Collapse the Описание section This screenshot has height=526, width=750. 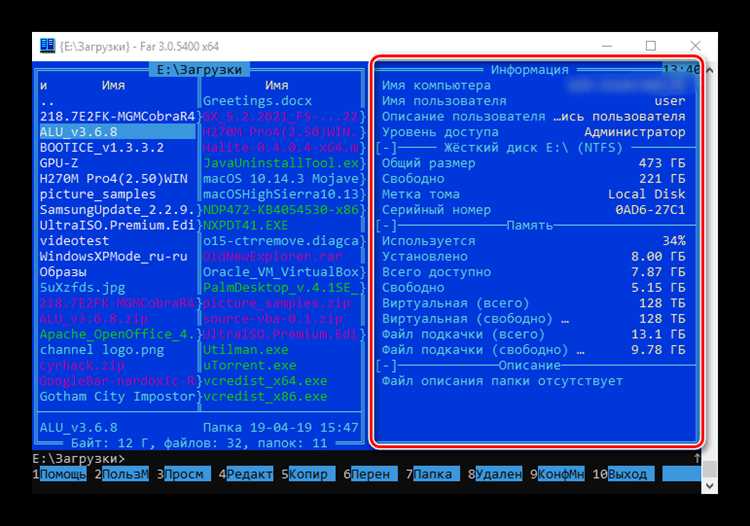386,366
